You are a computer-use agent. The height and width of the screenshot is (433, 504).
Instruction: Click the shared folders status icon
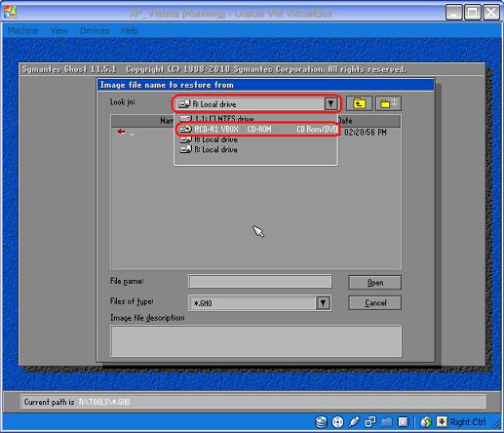387,422
